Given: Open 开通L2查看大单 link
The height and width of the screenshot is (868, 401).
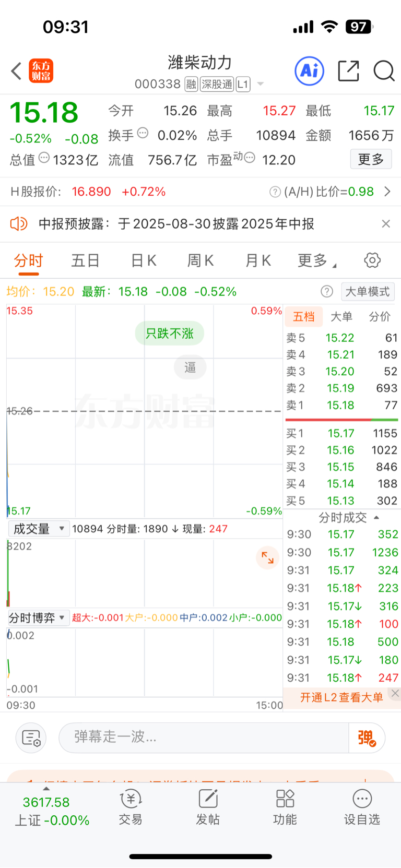Looking at the screenshot, I should tap(341, 697).
